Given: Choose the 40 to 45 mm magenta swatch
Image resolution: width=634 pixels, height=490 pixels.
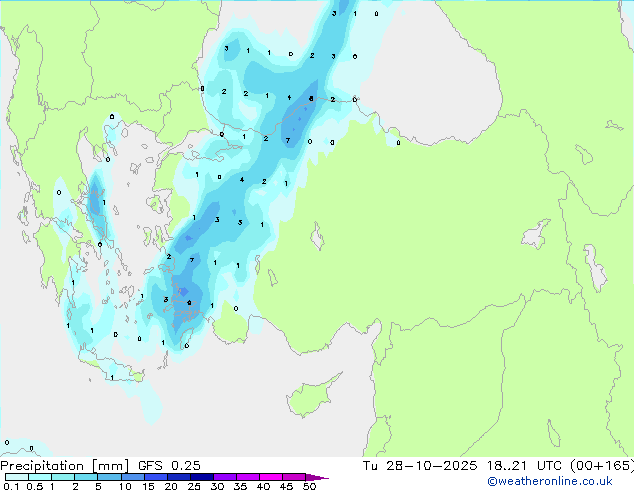Looking at the screenshot, I should coord(271,477).
